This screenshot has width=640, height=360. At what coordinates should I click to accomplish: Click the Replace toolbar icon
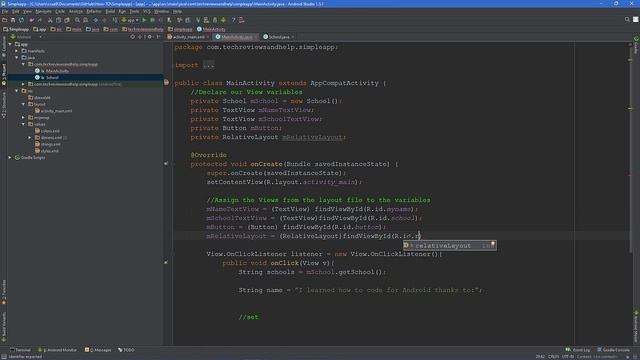pos(85,20)
